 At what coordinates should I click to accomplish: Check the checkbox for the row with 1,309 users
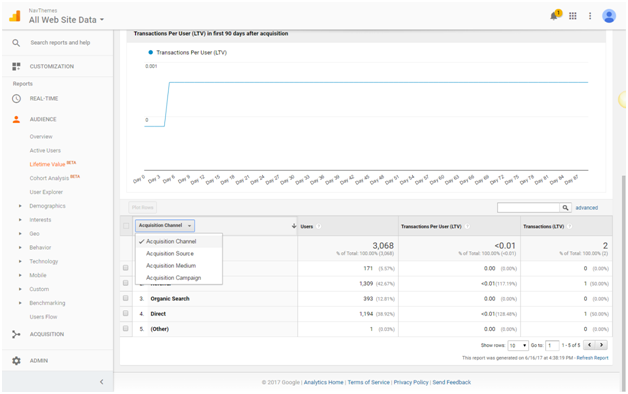(x=126, y=283)
